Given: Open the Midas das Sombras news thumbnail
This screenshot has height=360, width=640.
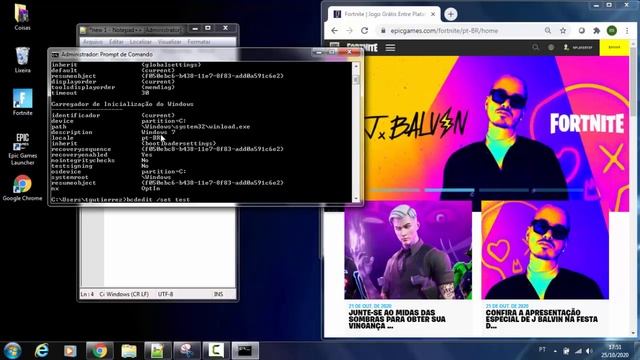Looking at the screenshot, I should (408, 250).
